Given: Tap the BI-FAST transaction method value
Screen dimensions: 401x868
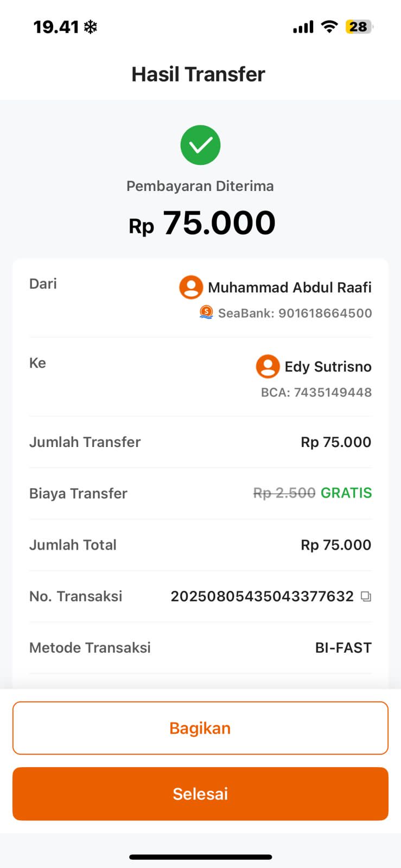Looking at the screenshot, I should point(343,648).
